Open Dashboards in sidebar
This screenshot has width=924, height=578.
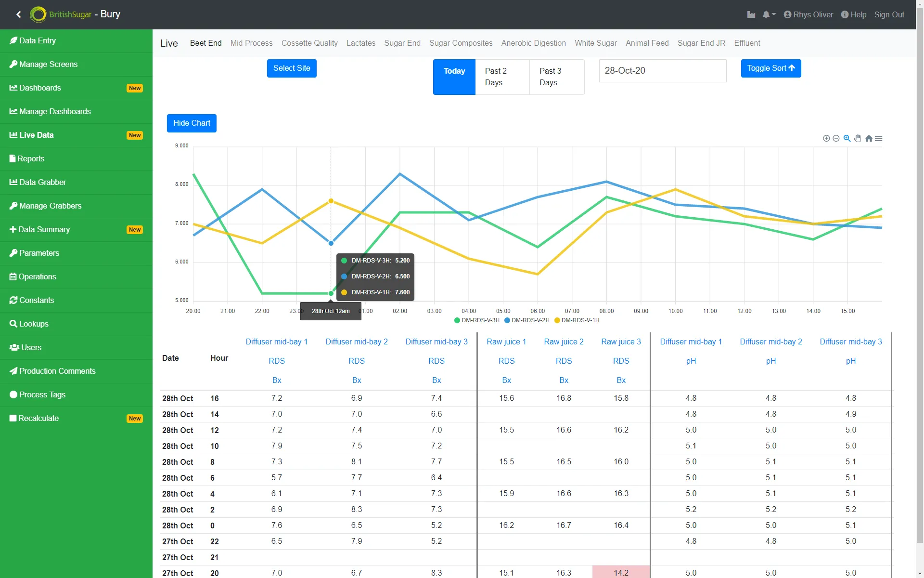(76, 88)
